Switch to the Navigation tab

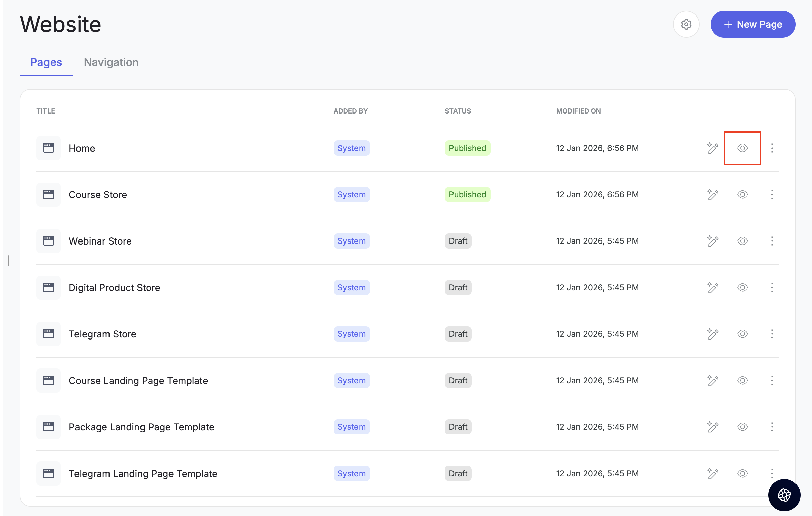pyautogui.click(x=111, y=62)
